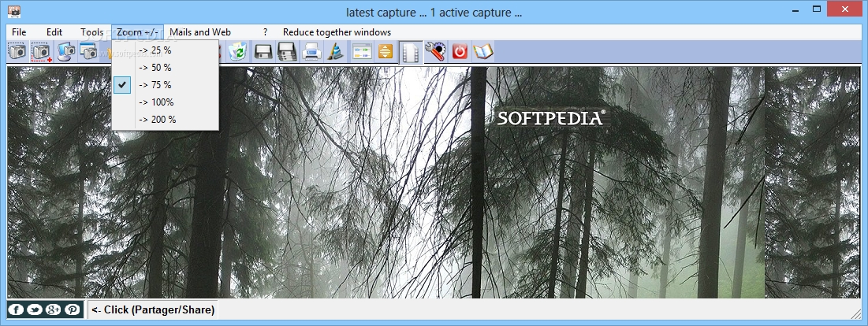
Task: Click the window with camera capture icon
Action: 88,52
